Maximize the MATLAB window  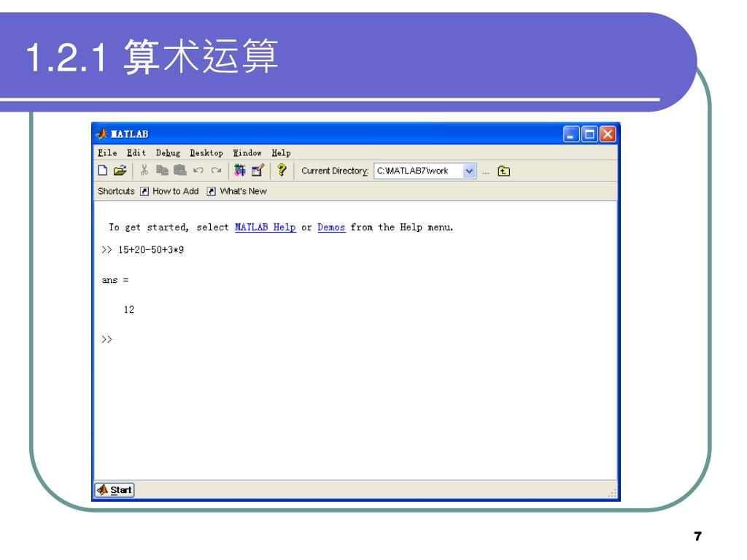(x=589, y=134)
